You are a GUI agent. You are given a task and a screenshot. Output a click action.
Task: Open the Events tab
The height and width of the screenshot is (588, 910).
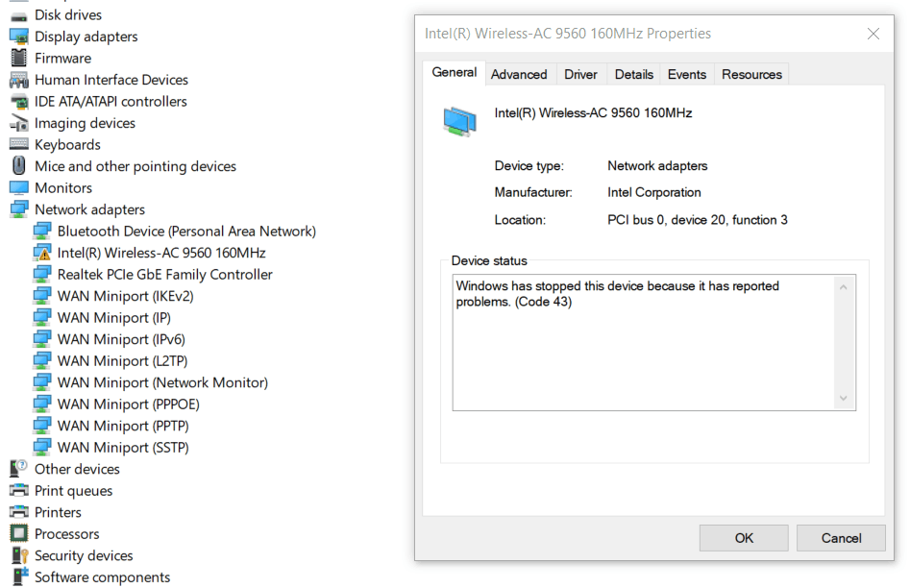point(686,74)
